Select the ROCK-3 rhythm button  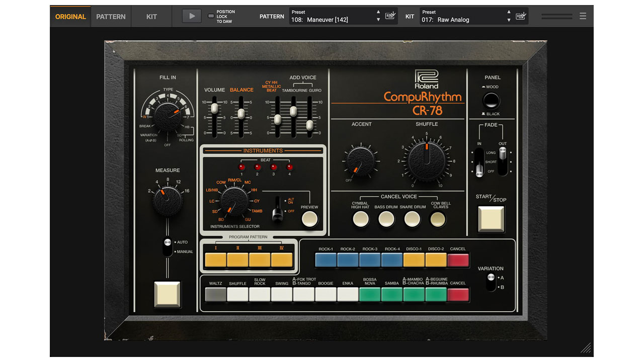(370, 260)
